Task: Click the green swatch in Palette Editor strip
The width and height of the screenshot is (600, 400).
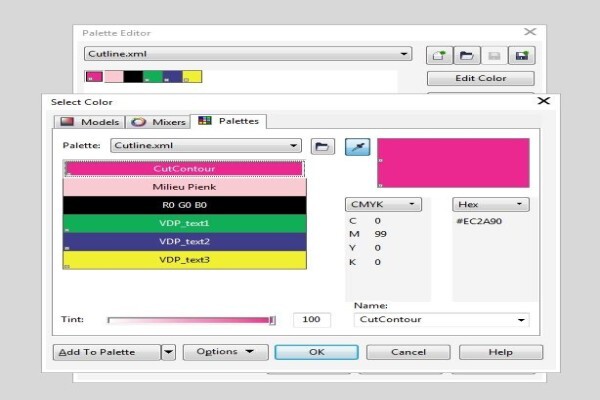Action: click(153, 77)
